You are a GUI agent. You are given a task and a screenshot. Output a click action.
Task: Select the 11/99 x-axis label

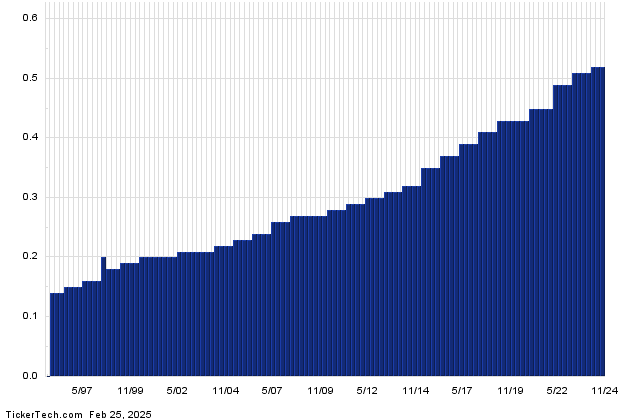130,391
